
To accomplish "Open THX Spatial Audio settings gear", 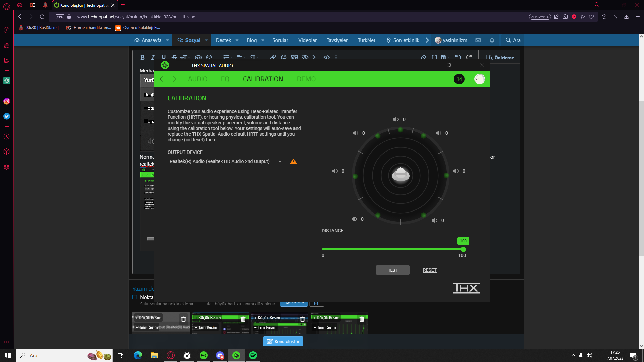I will tap(449, 65).
